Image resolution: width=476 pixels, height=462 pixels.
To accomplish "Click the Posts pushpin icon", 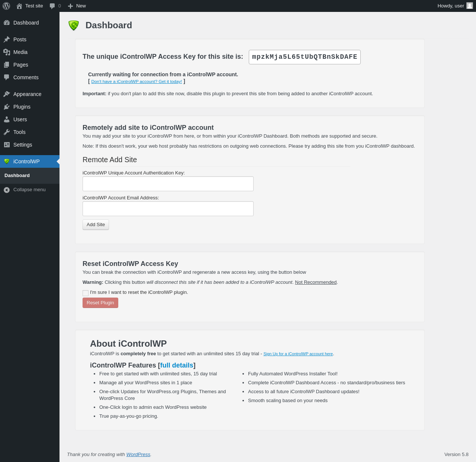I will coord(7,39).
